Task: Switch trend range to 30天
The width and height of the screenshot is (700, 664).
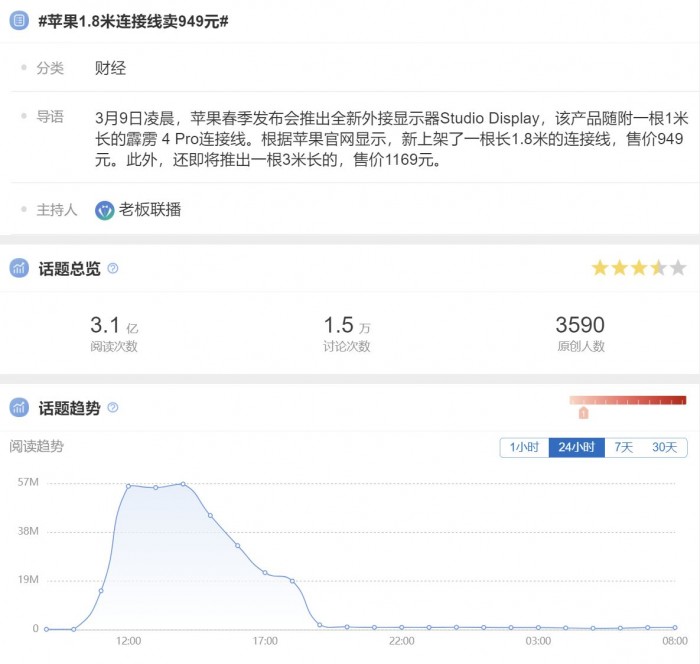Action: (x=664, y=447)
